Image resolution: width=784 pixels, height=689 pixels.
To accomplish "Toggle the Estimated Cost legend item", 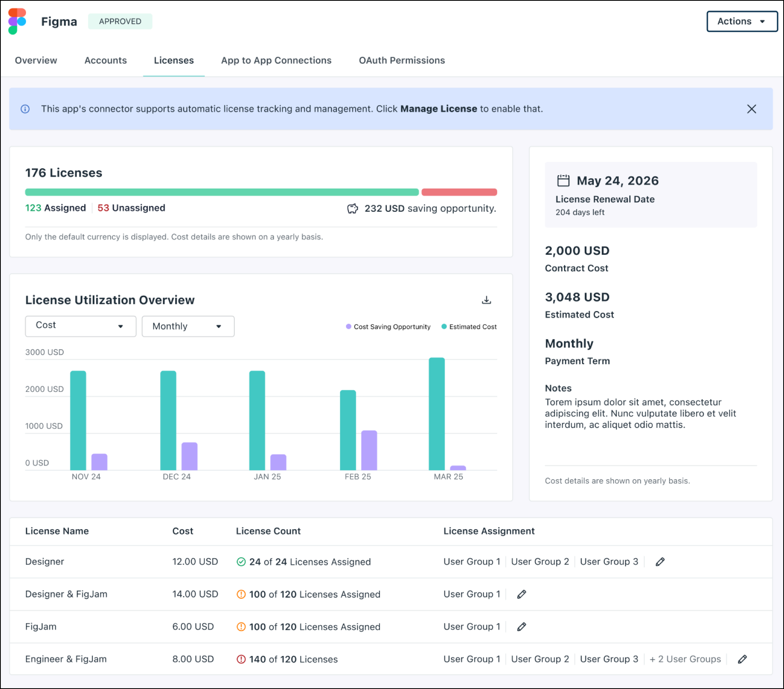I will tap(468, 326).
